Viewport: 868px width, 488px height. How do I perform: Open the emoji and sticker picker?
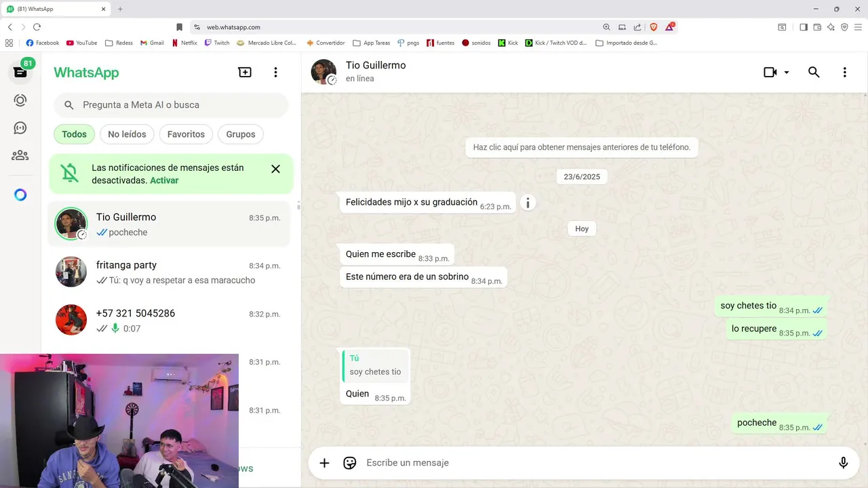(x=350, y=463)
